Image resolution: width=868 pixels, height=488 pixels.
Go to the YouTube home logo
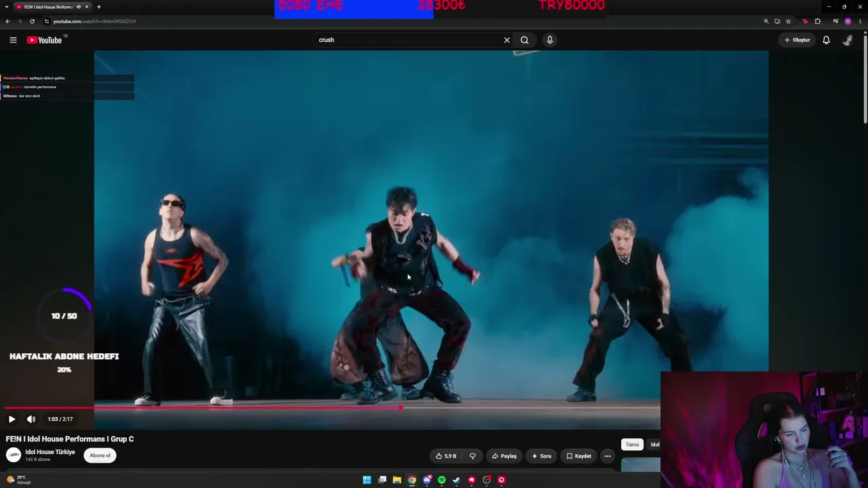tap(44, 40)
